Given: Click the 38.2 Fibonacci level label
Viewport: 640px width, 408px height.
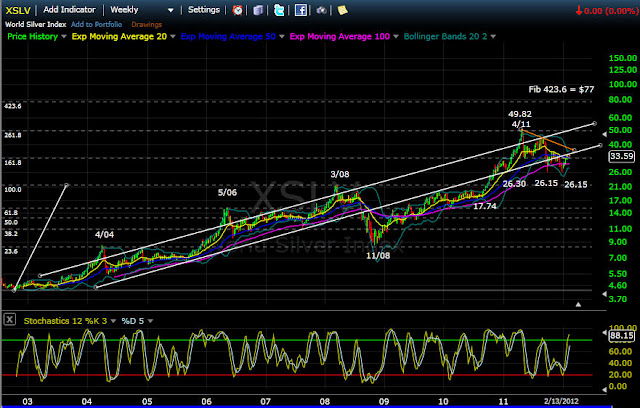Looking at the screenshot, I should 11,234.
